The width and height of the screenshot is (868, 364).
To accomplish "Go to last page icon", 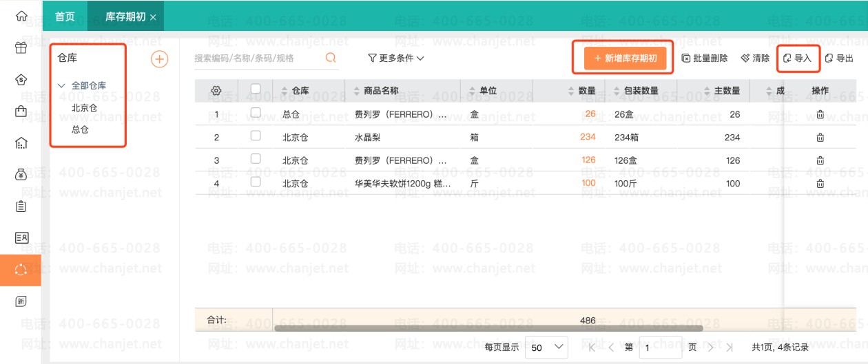I will point(730,347).
